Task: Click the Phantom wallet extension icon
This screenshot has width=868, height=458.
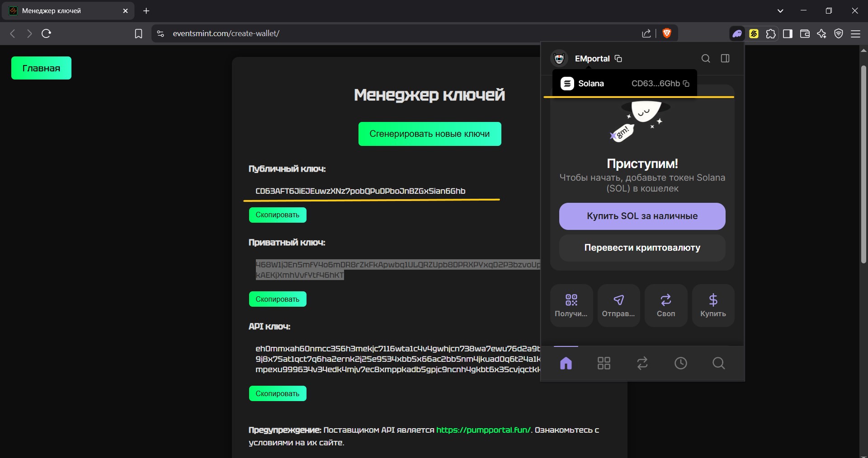Action: [737, 34]
